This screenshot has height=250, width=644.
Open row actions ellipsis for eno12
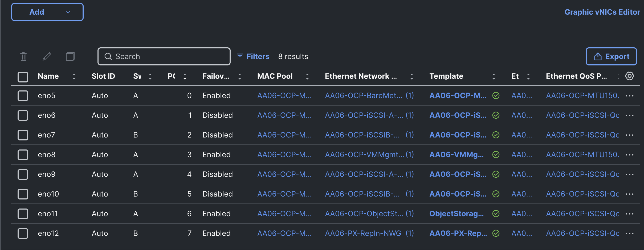630,234
